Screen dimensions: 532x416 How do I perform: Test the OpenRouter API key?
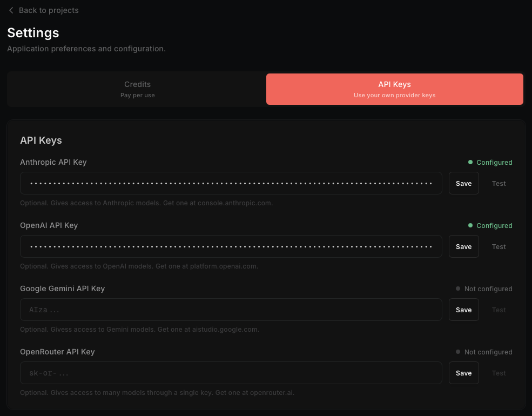499,373
